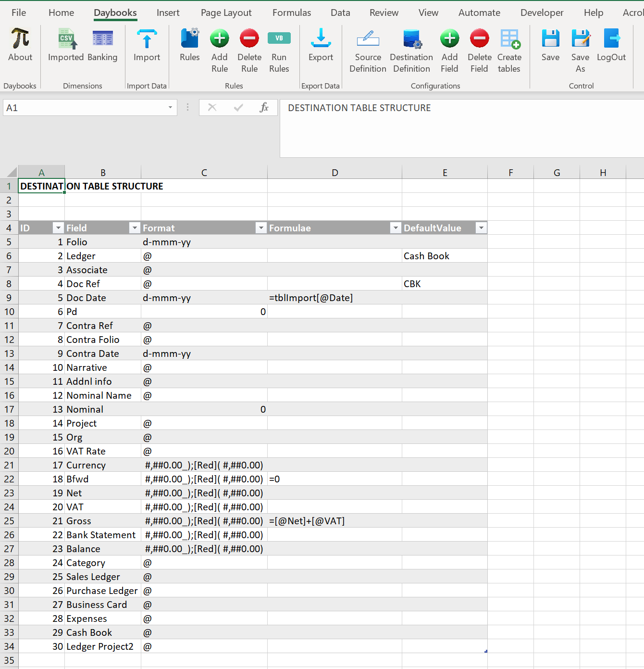Image resolution: width=644 pixels, height=669 pixels.
Task: Click the Save As icon
Action: 581,38
